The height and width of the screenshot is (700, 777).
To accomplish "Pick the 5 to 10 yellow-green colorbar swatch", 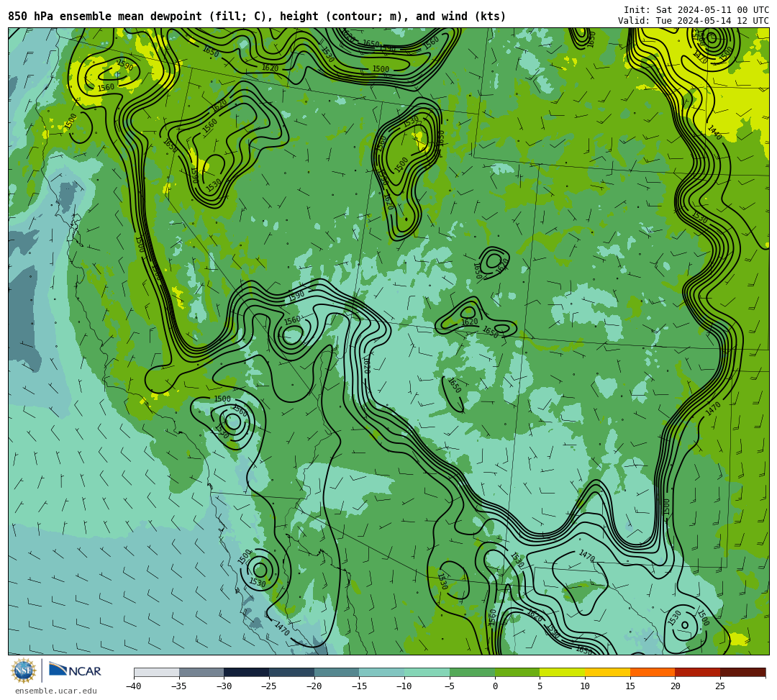I will point(562,672).
